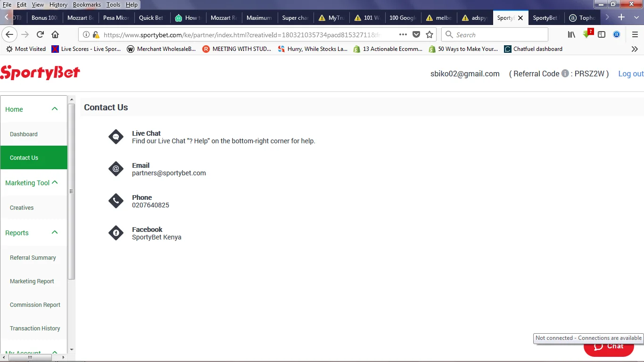Open Most Visited bookmarks folder
This screenshot has height=362, width=644.
coord(25,49)
